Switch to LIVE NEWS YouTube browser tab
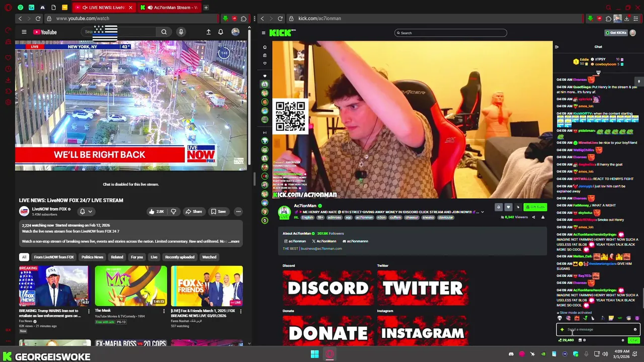The height and width of the screenshot is (362, 644). tap(104, 8)
